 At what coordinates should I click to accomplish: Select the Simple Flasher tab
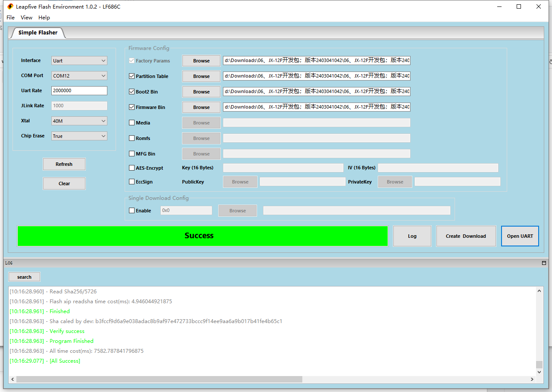point(38,33)
